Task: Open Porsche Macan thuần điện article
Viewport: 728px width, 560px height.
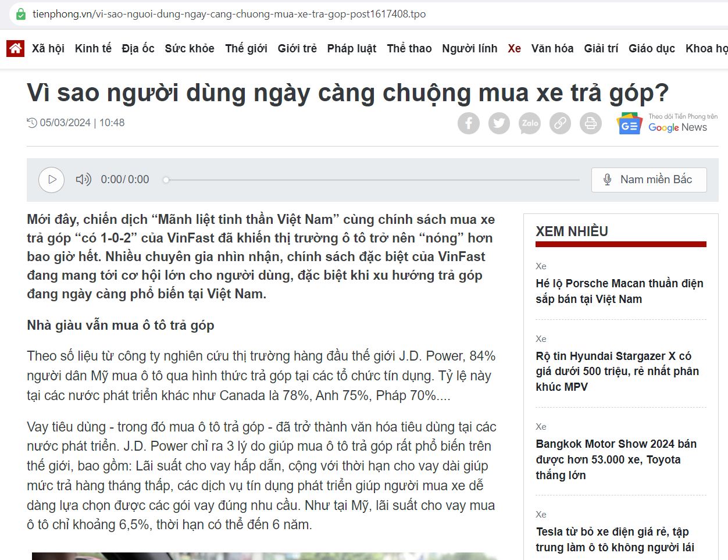Action: tap(619, 291)
